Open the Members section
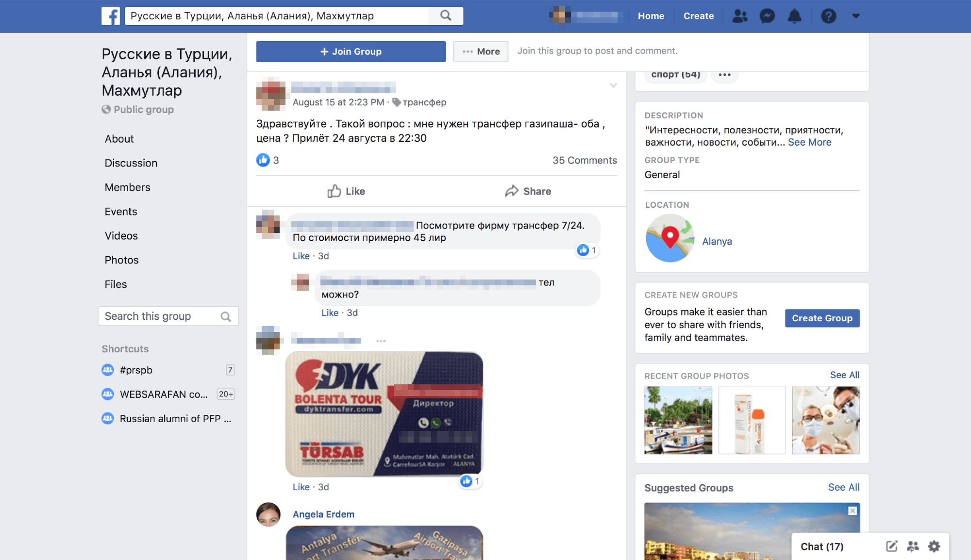The image size is (971, 560). click(127, 187)
